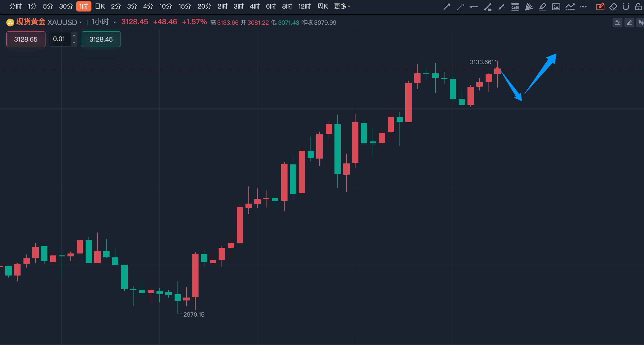Viewport: 644px width, 345px height.
Task: Switch to the 周K timeframe tab
Action: pos(322,6)
